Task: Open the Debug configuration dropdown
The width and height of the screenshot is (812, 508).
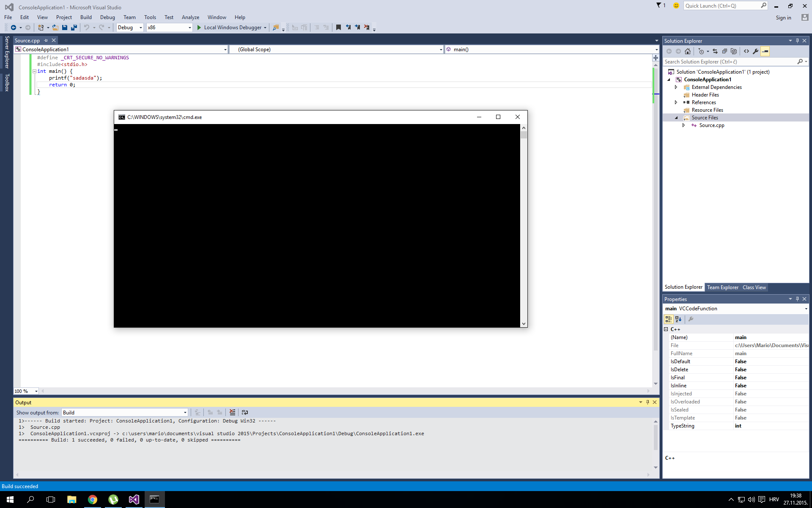Action: point(130,28)
